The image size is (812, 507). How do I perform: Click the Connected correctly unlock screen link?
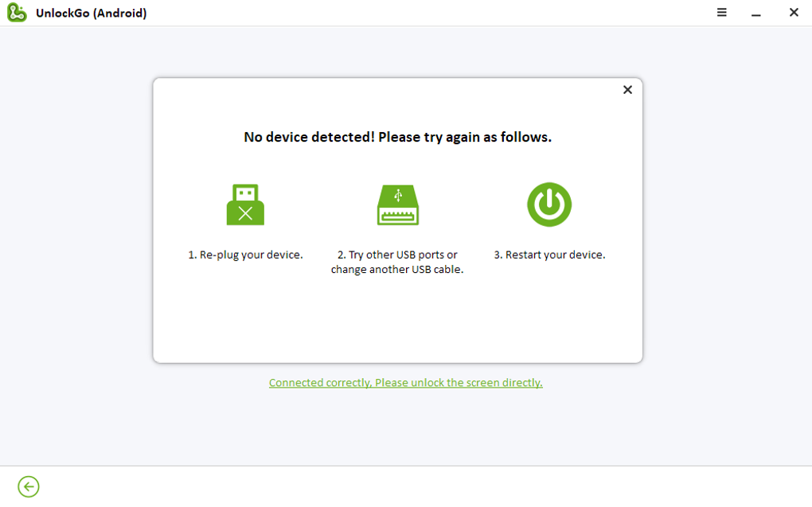[x=406, y=383]
